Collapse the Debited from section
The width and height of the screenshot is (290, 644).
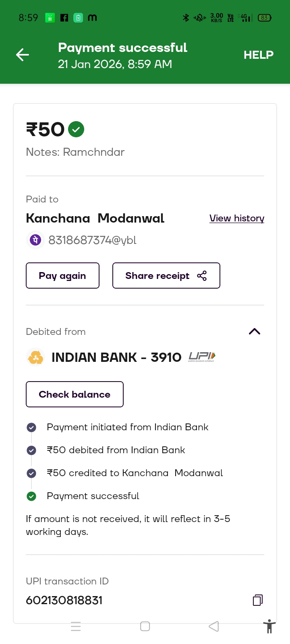[255, 332]
